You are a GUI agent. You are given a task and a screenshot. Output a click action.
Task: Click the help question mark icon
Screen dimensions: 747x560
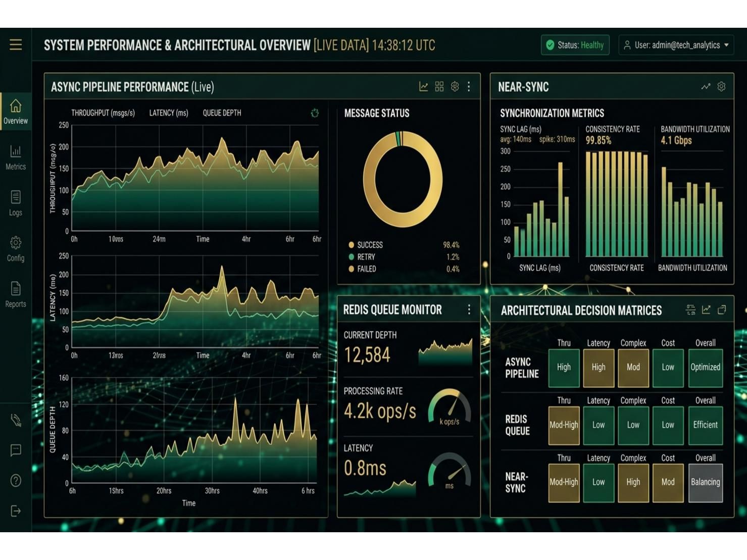pos(16,480)
